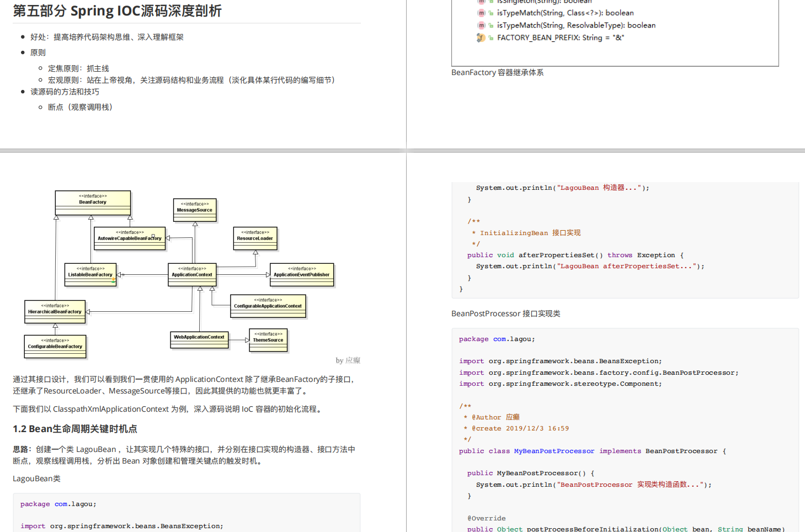Click the BeanFactory 容器继承体系 caption
Viewport: 805px width, 532px height.
click(x=497, y=72)
